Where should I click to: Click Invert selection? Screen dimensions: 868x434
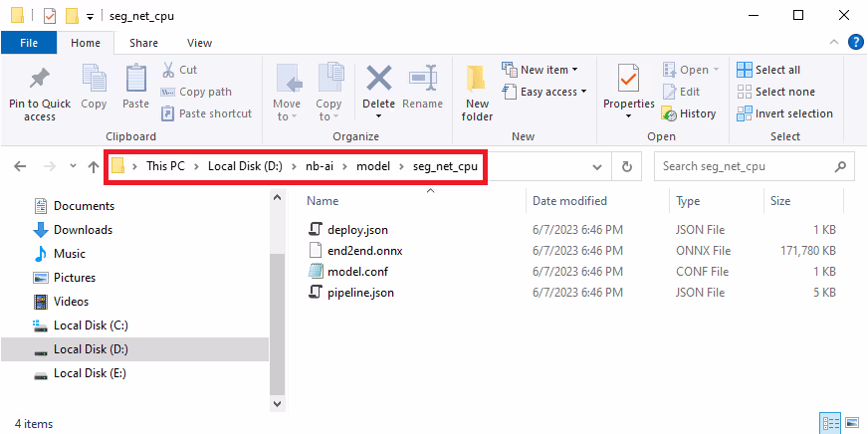pos(784,113)
